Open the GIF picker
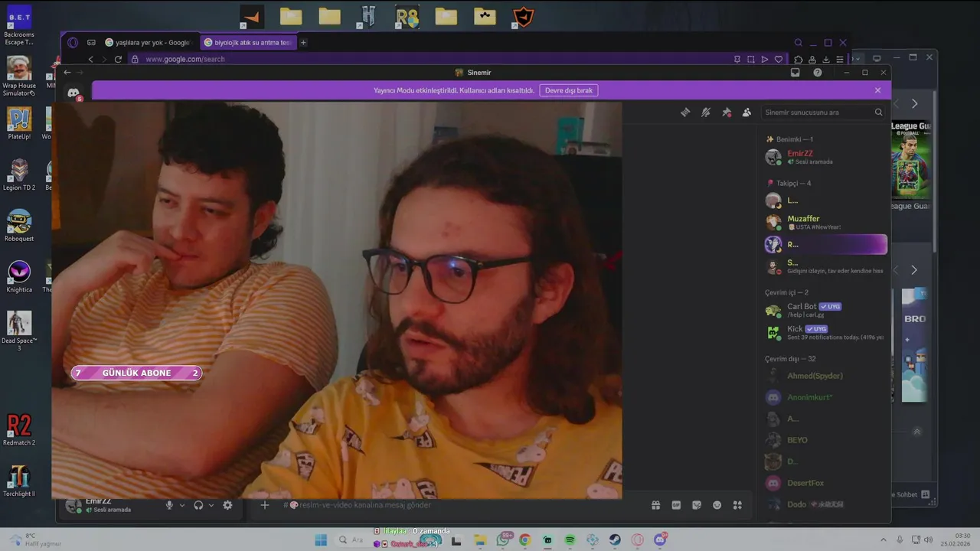Viewport: 980px width, 551px height. (676, 505)
